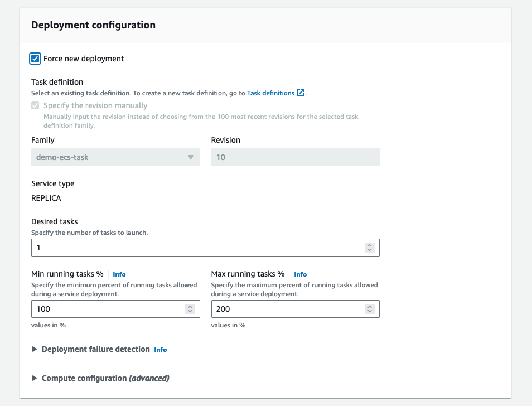Click the Max running tasks % field
This screenshot has width=532, height=406.
click(x=288, y=309)
